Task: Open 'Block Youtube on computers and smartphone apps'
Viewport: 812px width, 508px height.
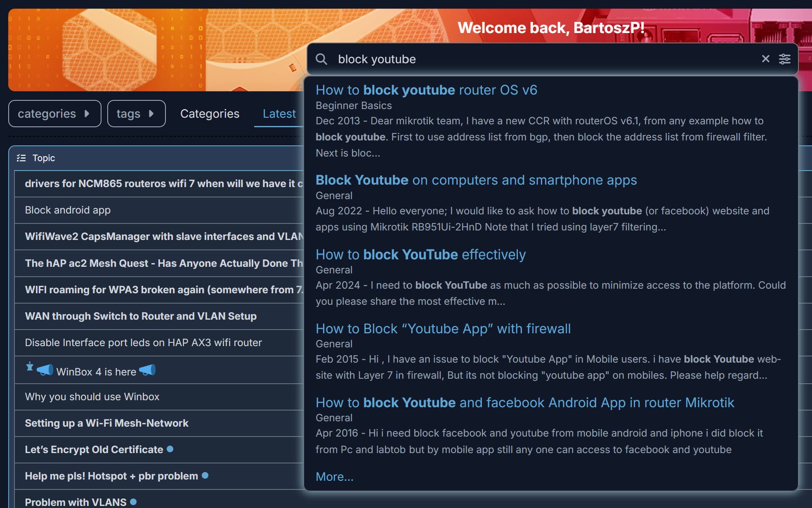Action: coord(476,180)
